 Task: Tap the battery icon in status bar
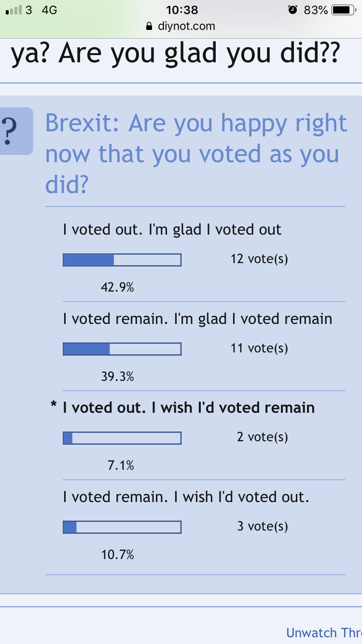click(x=343, y=10)
